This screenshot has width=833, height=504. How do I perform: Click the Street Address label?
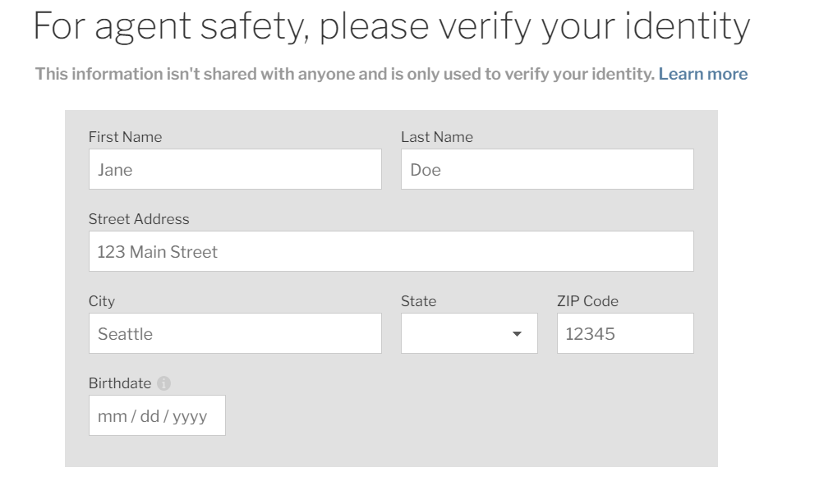coord(139,219)
